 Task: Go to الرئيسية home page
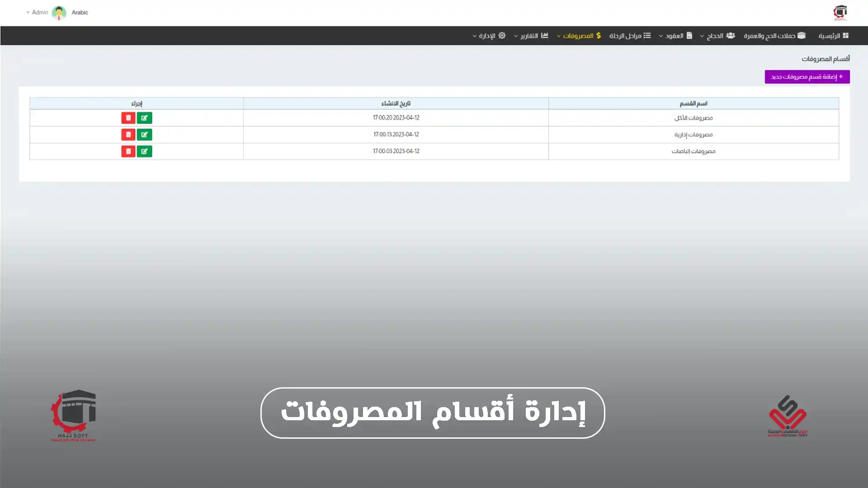[833, 36]
